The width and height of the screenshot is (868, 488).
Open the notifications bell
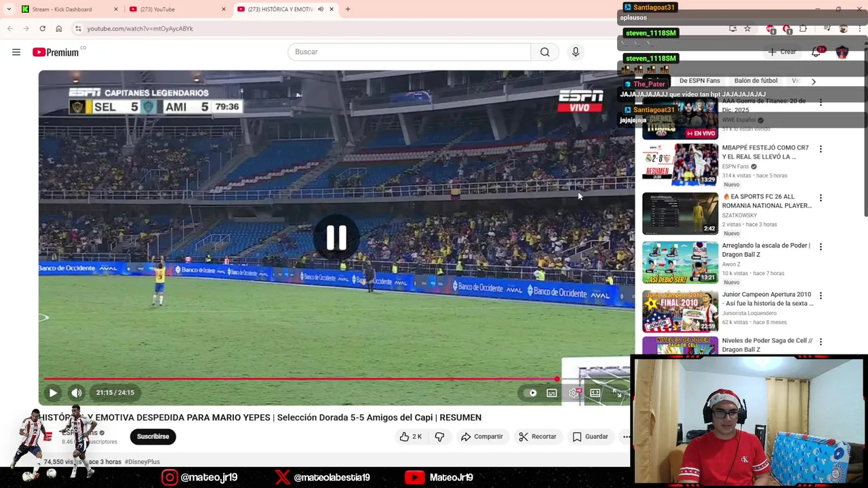click(816, 52)
